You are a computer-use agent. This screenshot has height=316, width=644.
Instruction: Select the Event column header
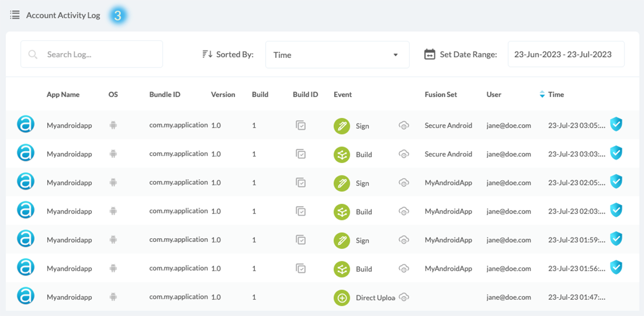[342, 94]
